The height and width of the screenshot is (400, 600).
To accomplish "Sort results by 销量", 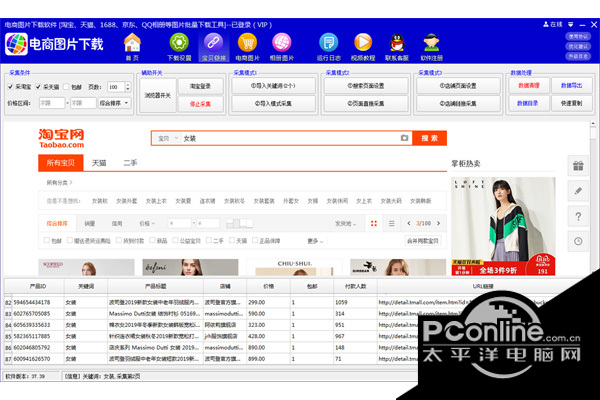I will 90,223.
